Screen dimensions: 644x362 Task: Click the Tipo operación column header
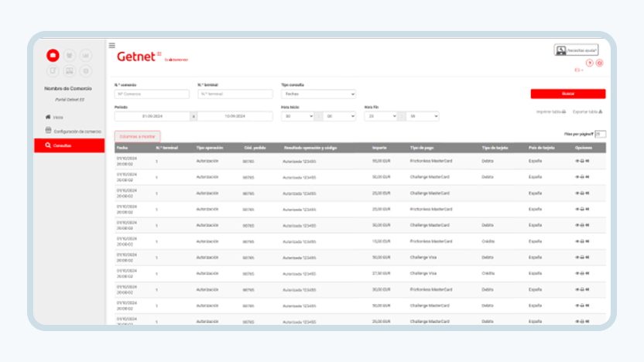[x=210, y=148]
